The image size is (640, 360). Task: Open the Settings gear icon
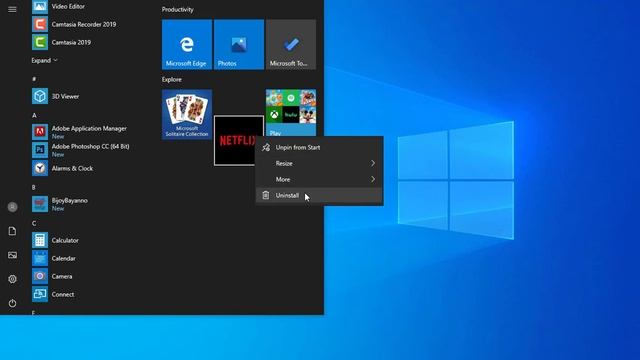(12, 279)
